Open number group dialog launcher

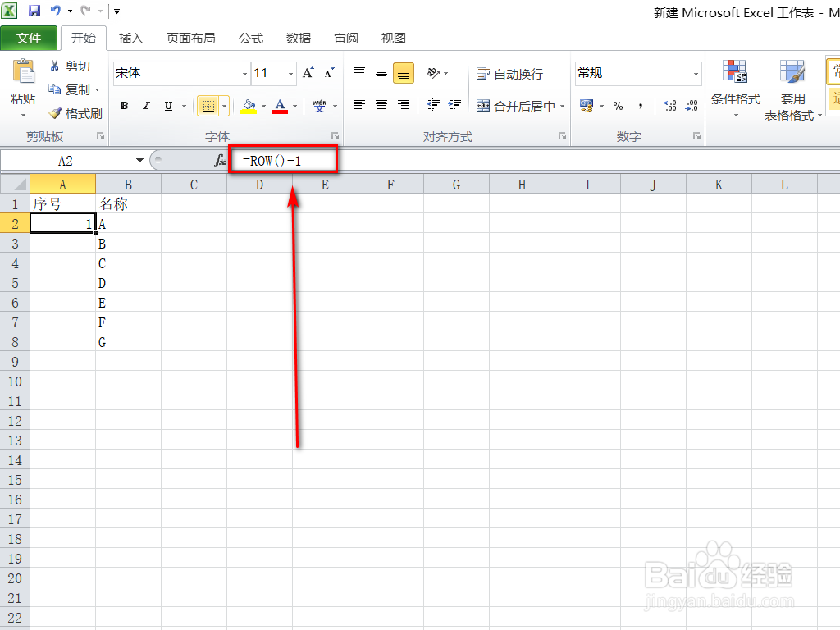click(696, 136)
